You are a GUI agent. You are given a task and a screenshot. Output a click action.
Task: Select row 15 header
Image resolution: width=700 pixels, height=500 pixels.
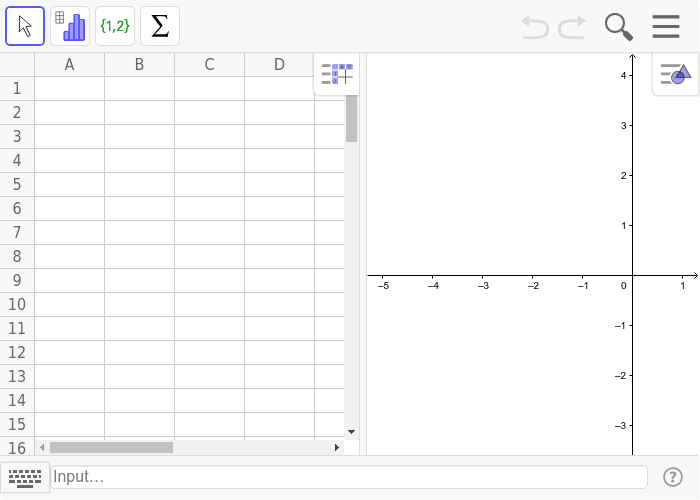tap(17, 425)
